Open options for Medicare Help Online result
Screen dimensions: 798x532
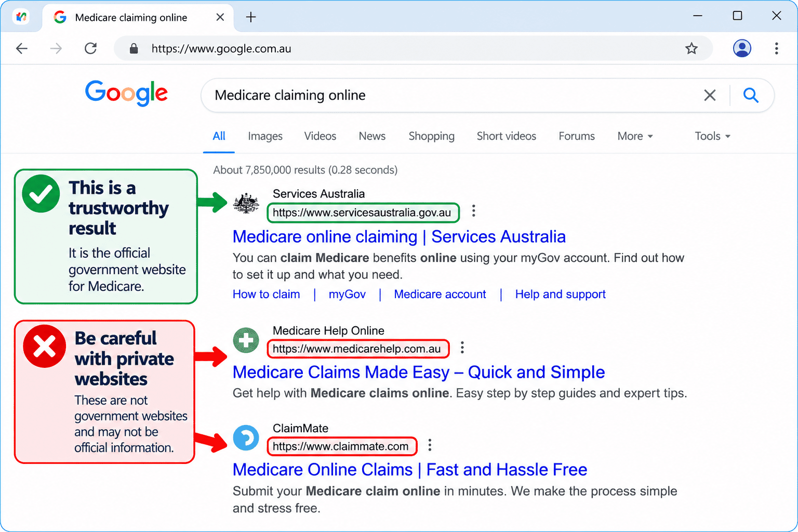coord(462,348)
